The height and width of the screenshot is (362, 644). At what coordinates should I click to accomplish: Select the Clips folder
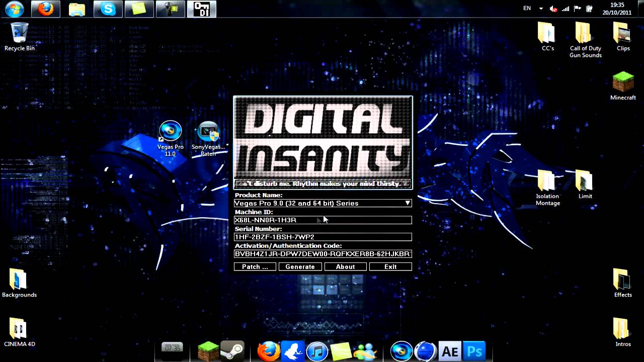623,37
